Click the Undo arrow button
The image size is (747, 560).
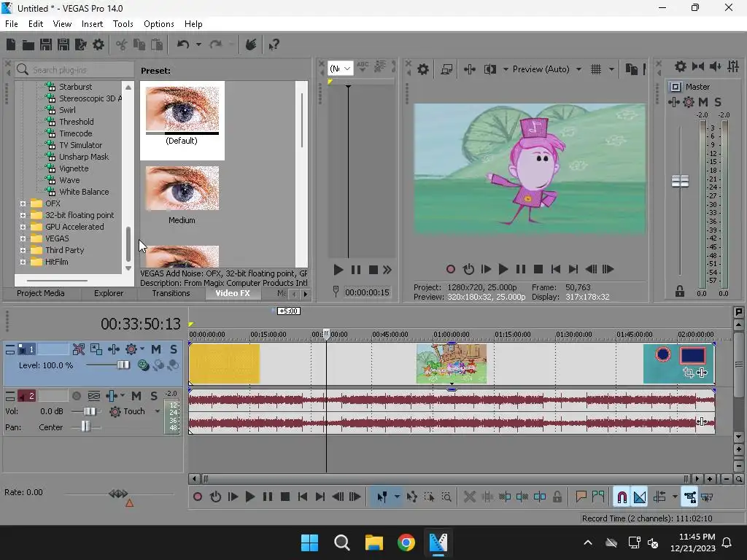tap(183, 44)
